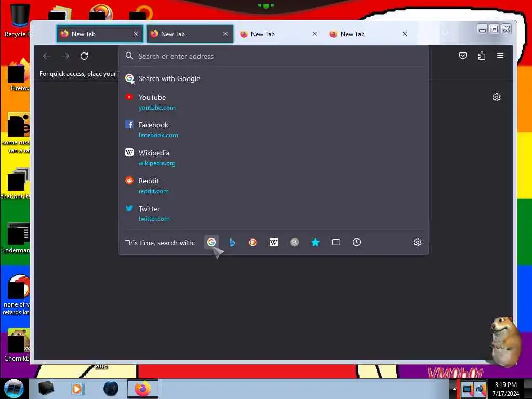
Task: Pick the gray magnifier search engine icon
Action: pos(294,242)
